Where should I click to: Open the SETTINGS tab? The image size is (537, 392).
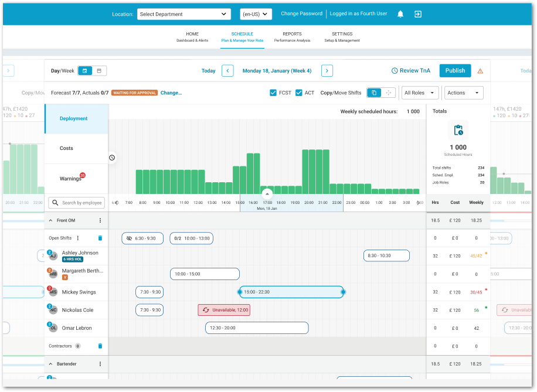pos(342,37)
